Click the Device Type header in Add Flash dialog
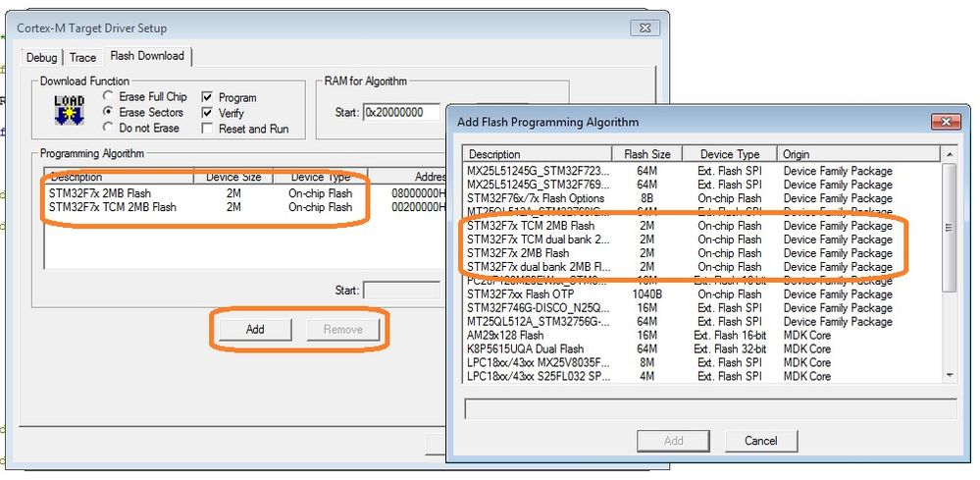This screenshot has width=980, height=480. pos(730,154)
